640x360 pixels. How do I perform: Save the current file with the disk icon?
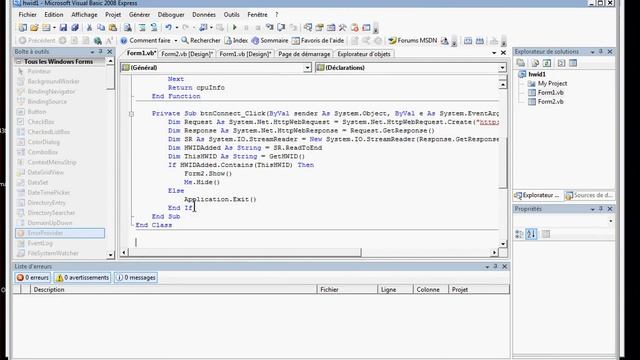coord(63,27)
